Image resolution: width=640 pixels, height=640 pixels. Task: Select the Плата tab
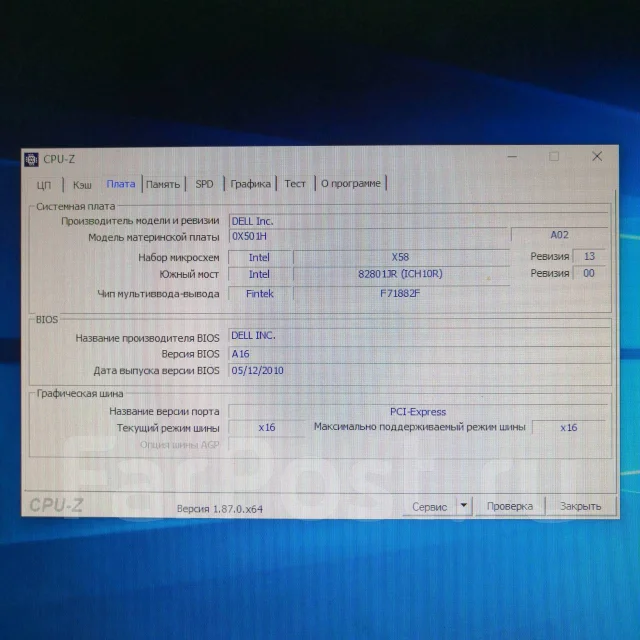[x=121, y=184]
